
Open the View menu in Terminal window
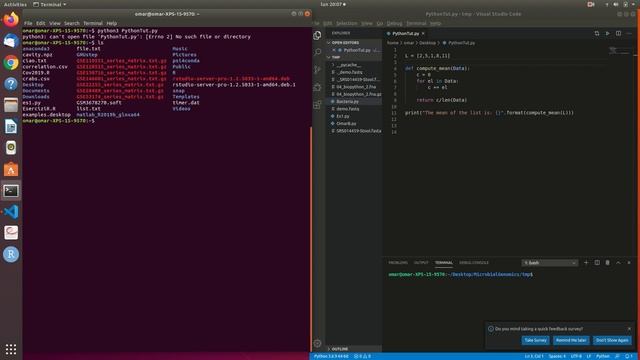[54, 23]
